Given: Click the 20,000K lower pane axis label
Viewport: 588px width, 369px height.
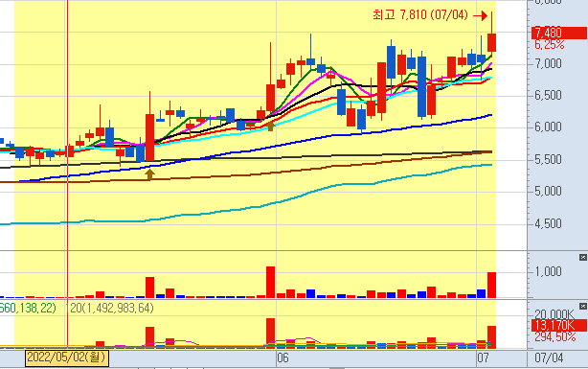Looking at the screenshot, I should (x=554, y=314).
